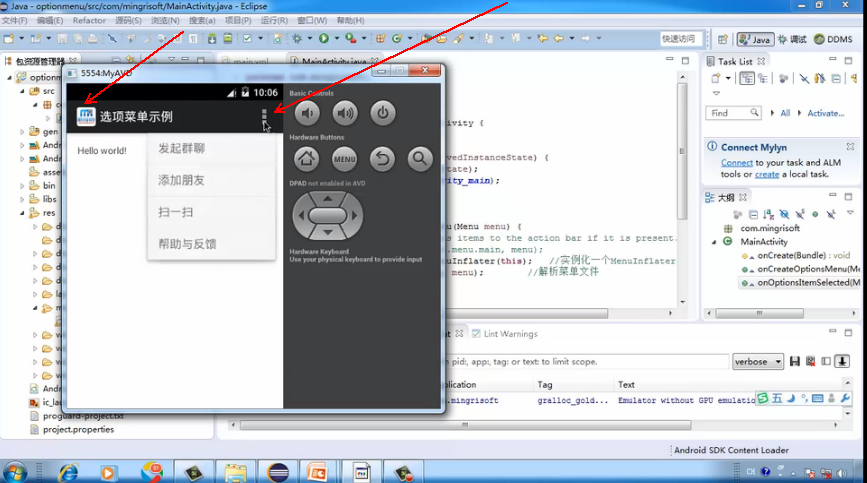
Task: Select 扫一扫 from the options menu
Action: [x=211, y=212]
